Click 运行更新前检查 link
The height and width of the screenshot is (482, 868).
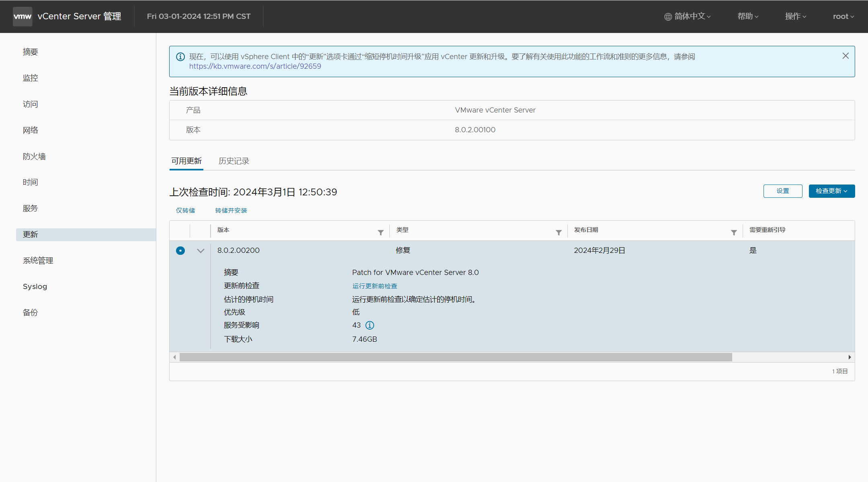[x=375, y=286]
